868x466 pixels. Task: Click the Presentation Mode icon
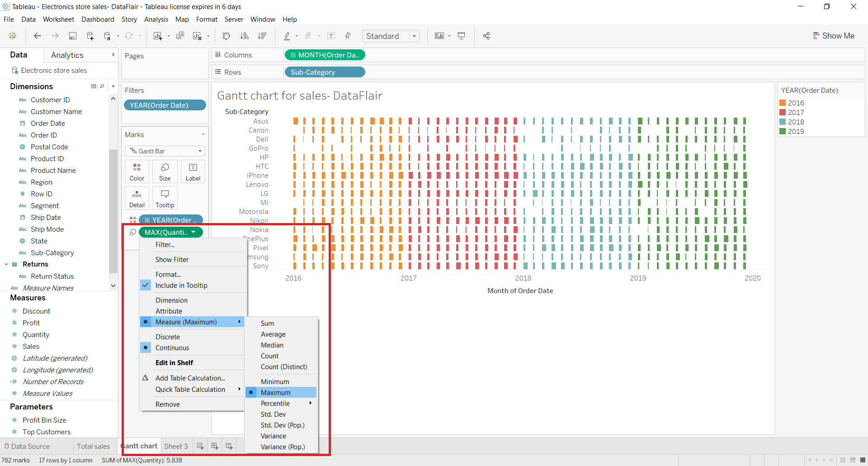coord(462,36)
